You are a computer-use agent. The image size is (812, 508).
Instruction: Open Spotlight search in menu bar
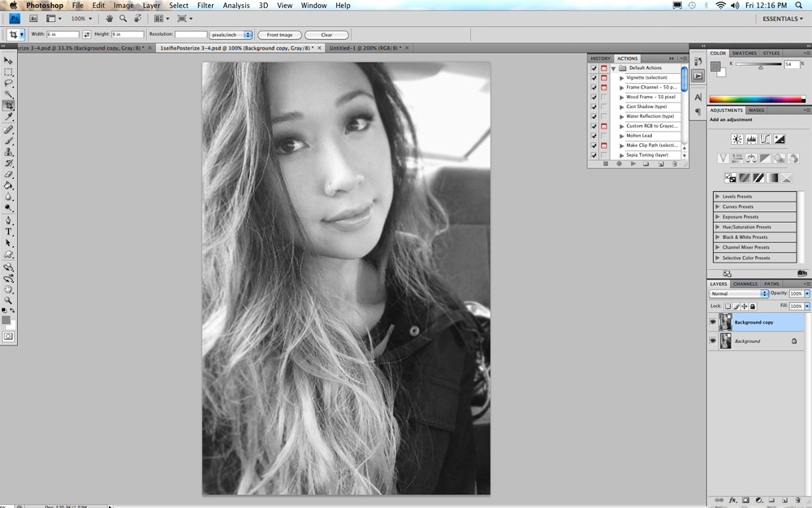(799, 5)
